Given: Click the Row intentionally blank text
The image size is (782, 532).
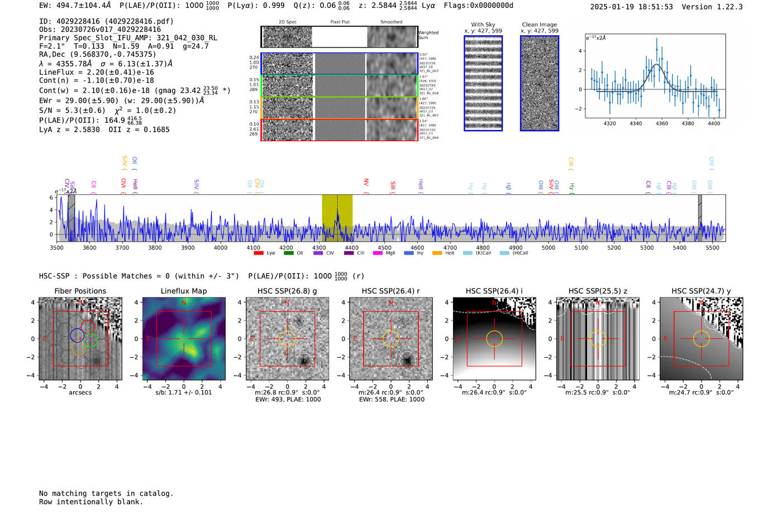Looking at the screenshot, I should click(91, 502).
